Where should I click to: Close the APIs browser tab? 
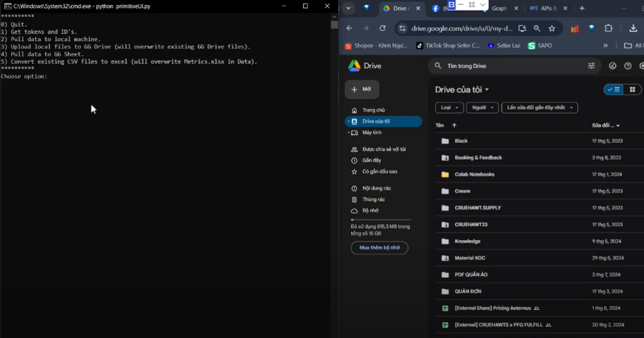pyautogui.click(x=565, y=8)
